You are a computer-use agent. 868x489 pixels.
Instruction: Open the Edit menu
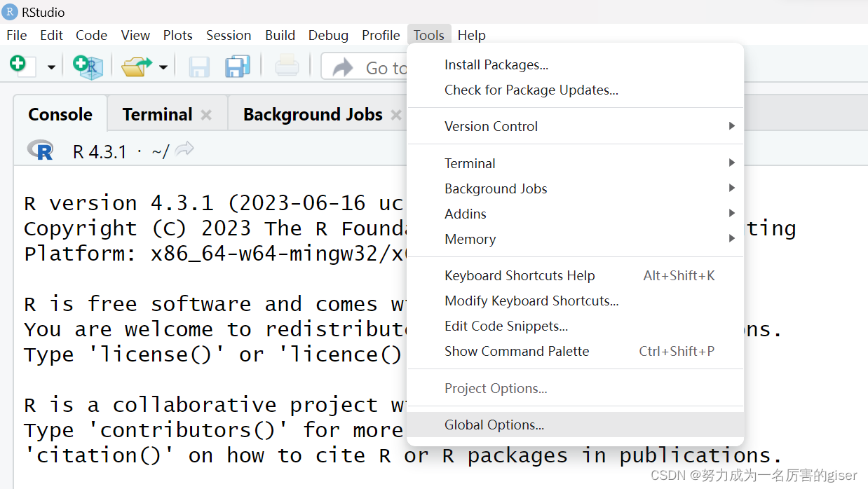tap(51, 35)
